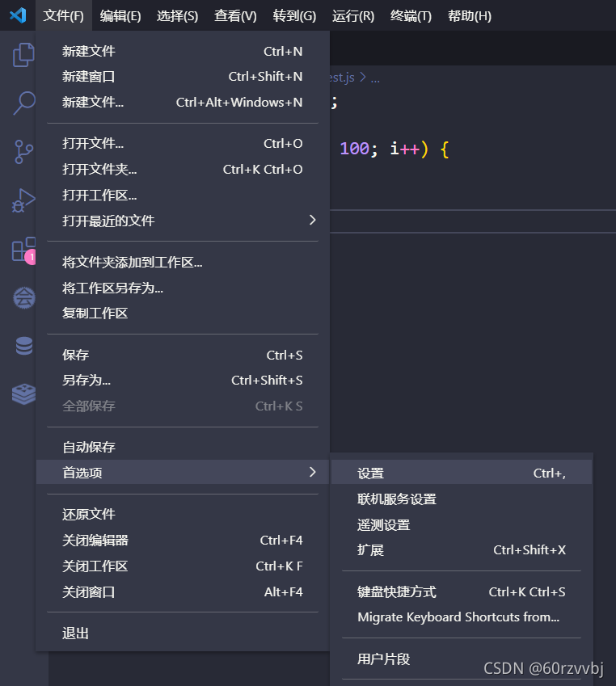Open the 终端(T) menu

[x=410, y=15]
